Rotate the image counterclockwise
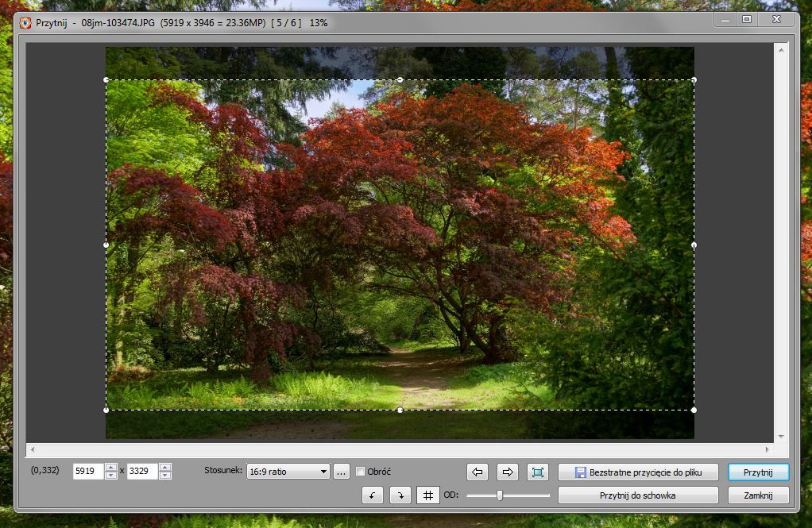 coord(372,495)
